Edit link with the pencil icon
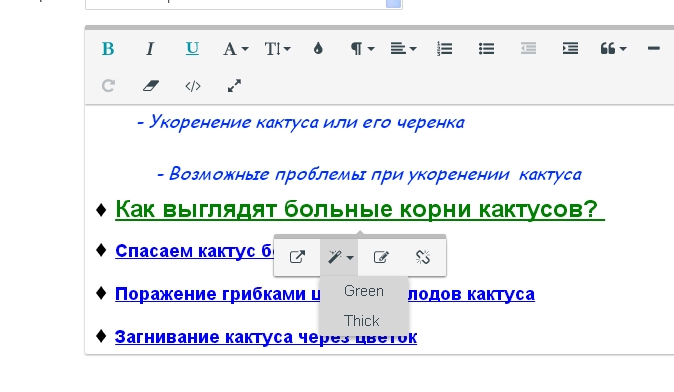The height and width of the screenshot is (392, 674). tap(381, 257)
